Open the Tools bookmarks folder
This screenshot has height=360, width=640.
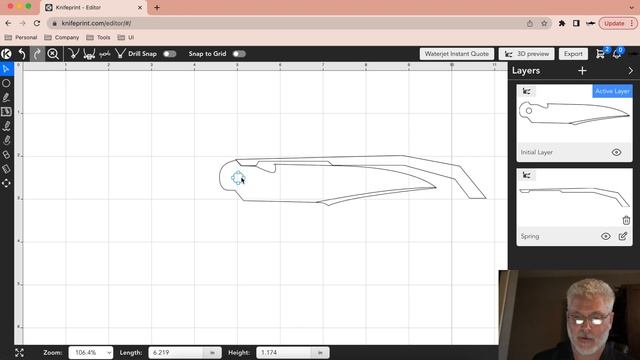(98, 37)
